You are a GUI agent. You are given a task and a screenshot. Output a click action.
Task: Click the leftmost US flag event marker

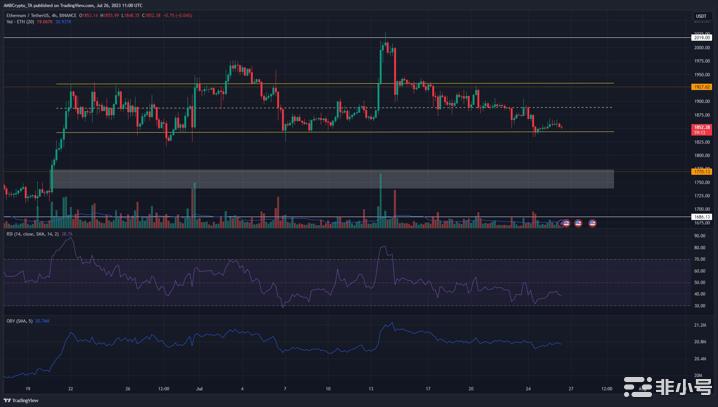[x=567, y=222]
